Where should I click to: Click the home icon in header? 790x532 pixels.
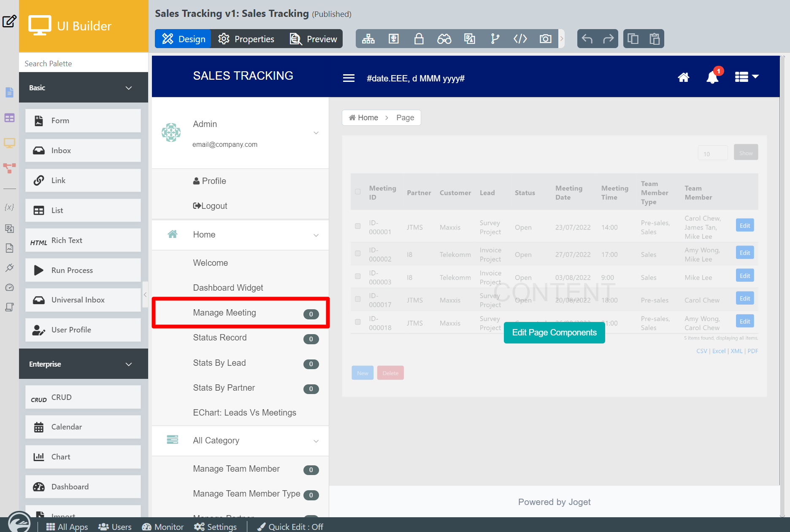(x=683, y=77)
